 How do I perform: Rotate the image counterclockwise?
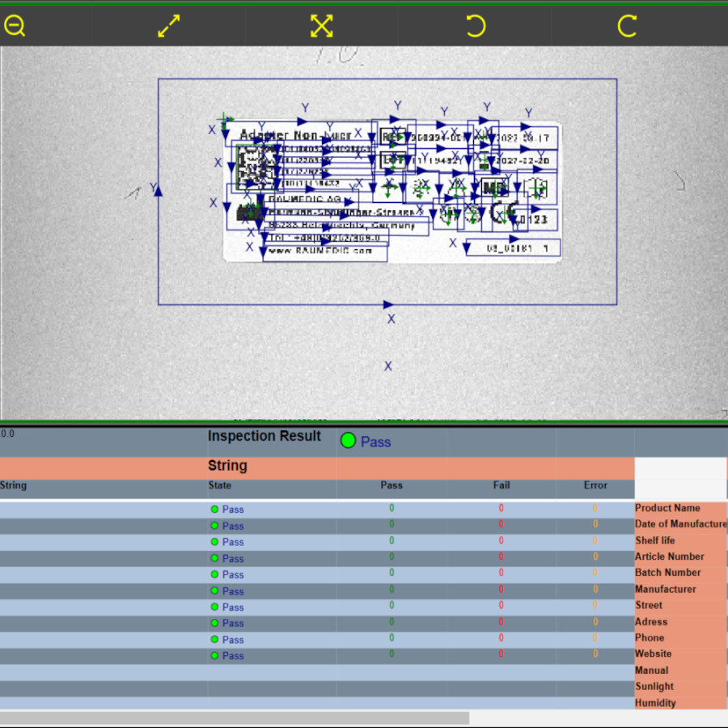476,26
